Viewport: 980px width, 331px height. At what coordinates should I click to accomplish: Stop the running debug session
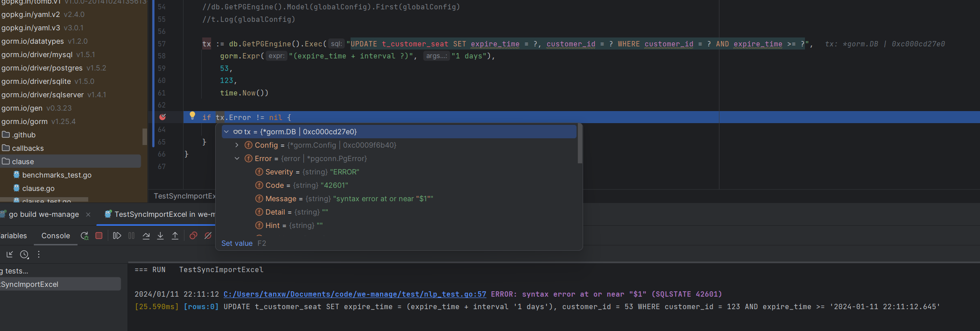pyautogui.click(x=99, y=236)
